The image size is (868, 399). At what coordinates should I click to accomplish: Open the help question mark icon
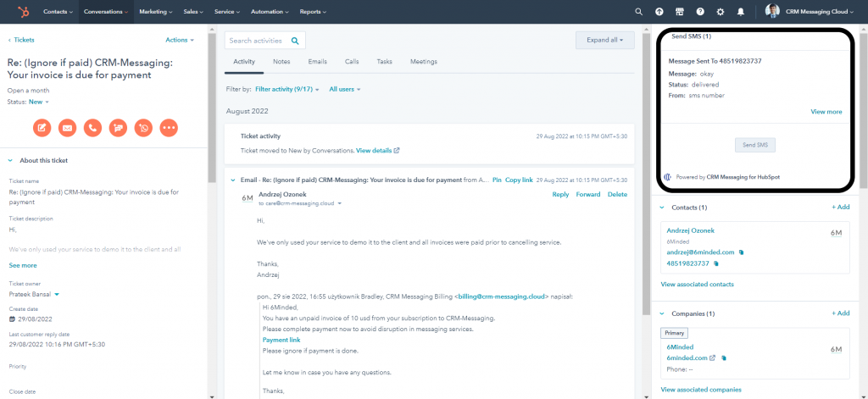[700, 12]
